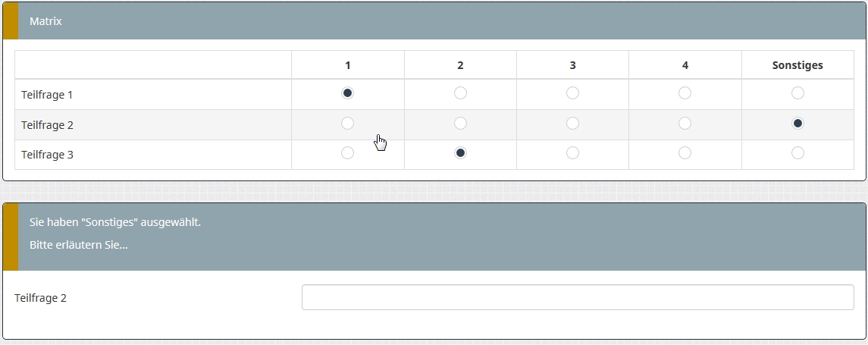
Task: Click the Teilfrage 3 row label
Action: click(x=47, y=155)
